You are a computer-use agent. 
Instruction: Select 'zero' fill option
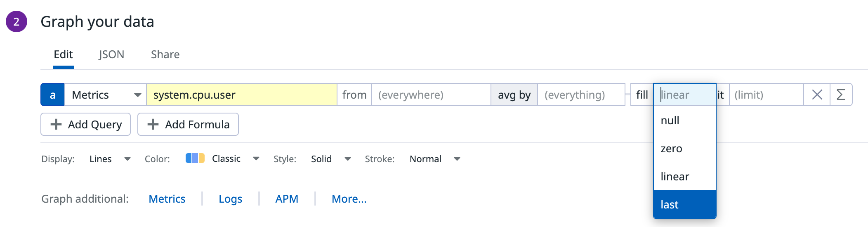(684, 149)
